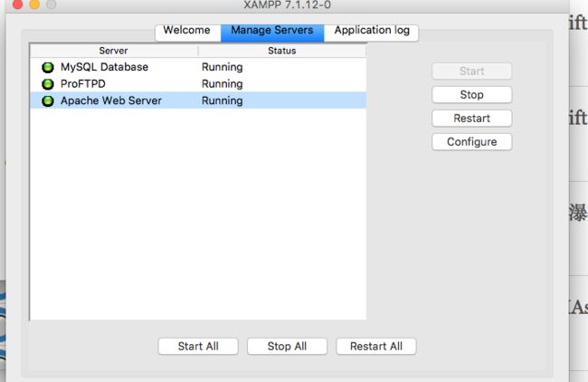Close the XAMPP window with the red button

(17, 4)
